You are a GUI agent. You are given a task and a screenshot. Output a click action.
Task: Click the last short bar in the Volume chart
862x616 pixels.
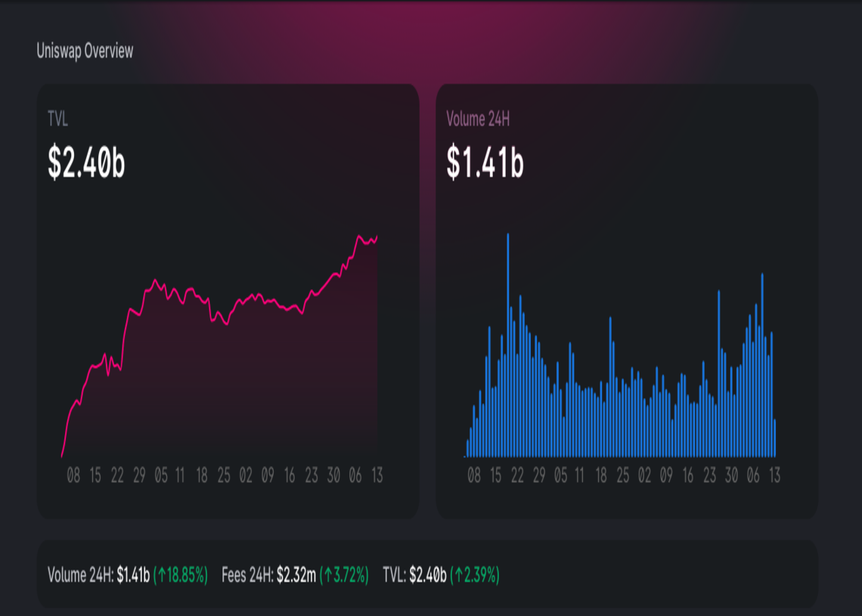point(774,438)
